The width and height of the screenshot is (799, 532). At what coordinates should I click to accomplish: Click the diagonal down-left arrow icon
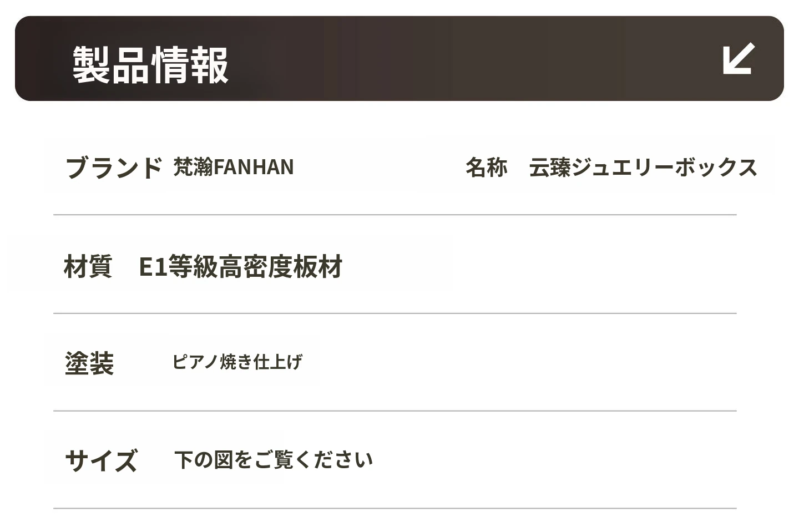pos(739,58)
